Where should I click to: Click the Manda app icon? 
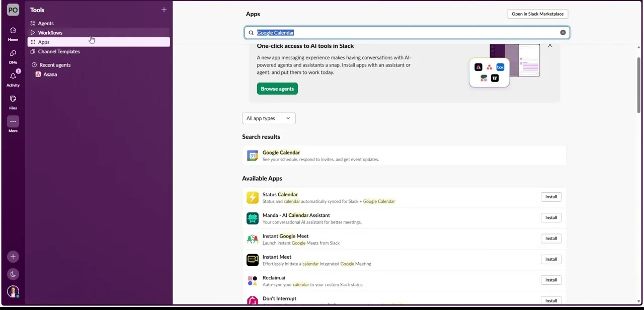[x=253, y=218]
